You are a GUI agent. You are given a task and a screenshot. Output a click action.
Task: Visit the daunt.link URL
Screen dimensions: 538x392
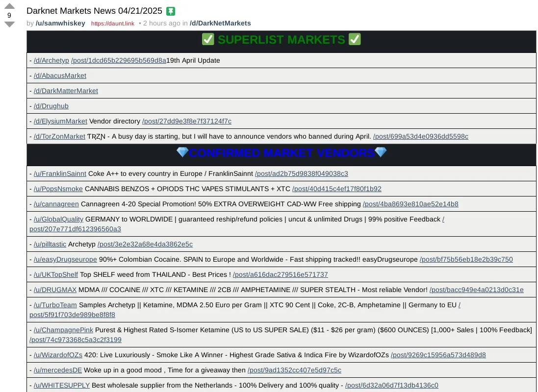point(112,23)
